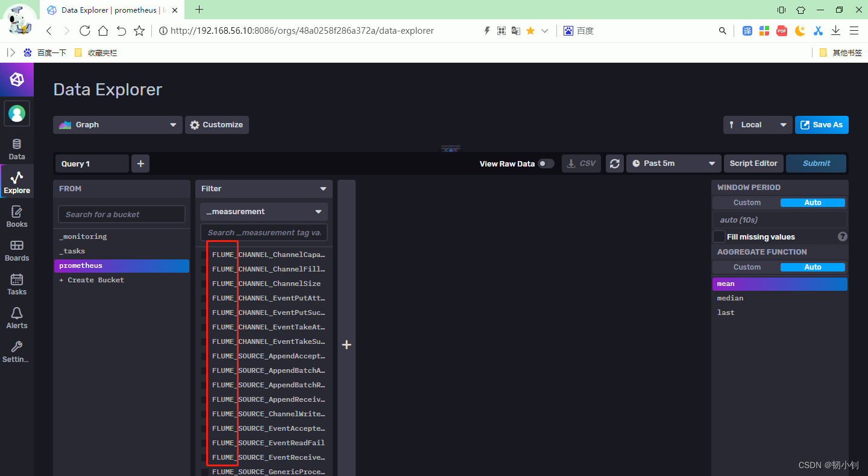The height and width of the screenshot is (476, 868).
Task: Click the Submit query button
Action: tap(816, 163)
